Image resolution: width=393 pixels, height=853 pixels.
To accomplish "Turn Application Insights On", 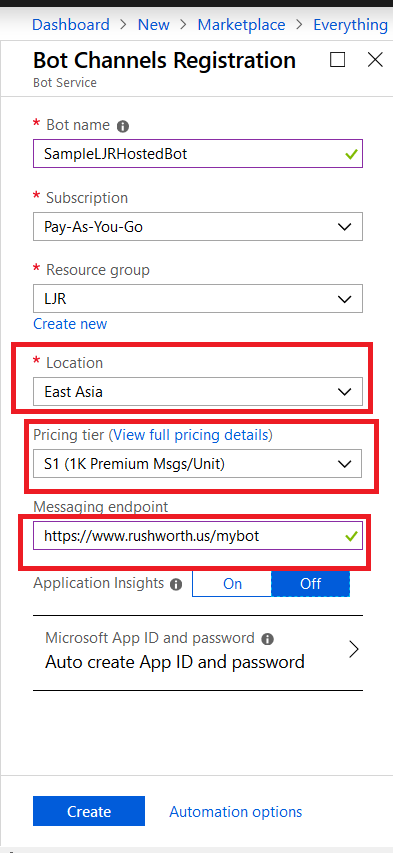I will (232, 584).
